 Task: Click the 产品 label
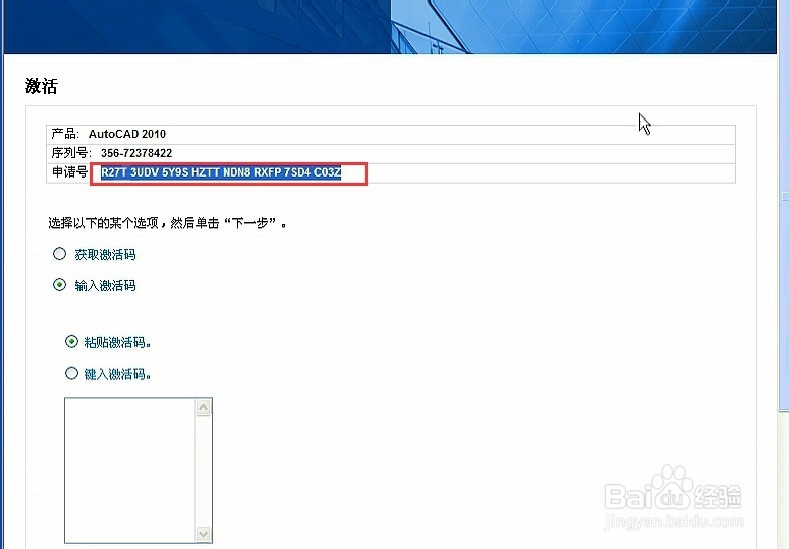(65, 134)
